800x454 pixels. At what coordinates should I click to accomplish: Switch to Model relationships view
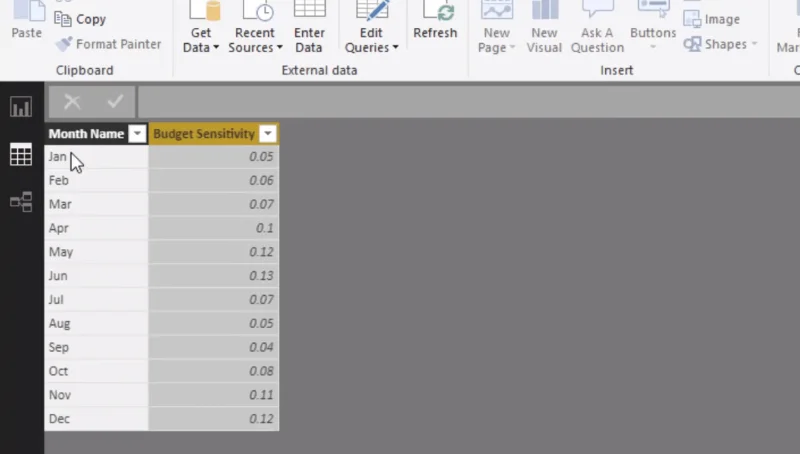(21, 201)
